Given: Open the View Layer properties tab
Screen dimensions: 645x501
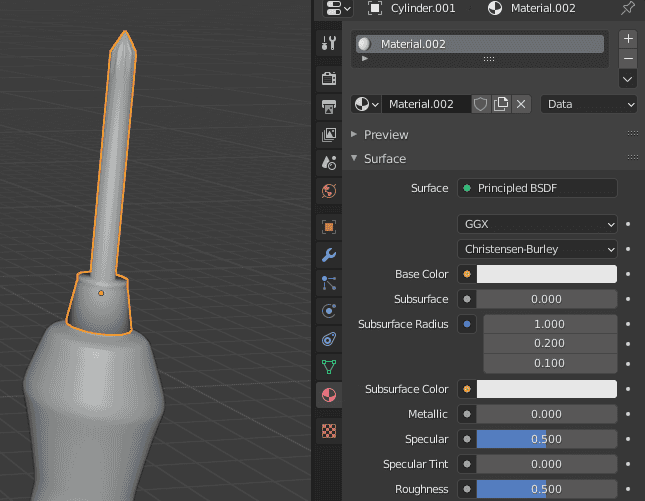Looking at the screenshot, I should pos(329,135).
